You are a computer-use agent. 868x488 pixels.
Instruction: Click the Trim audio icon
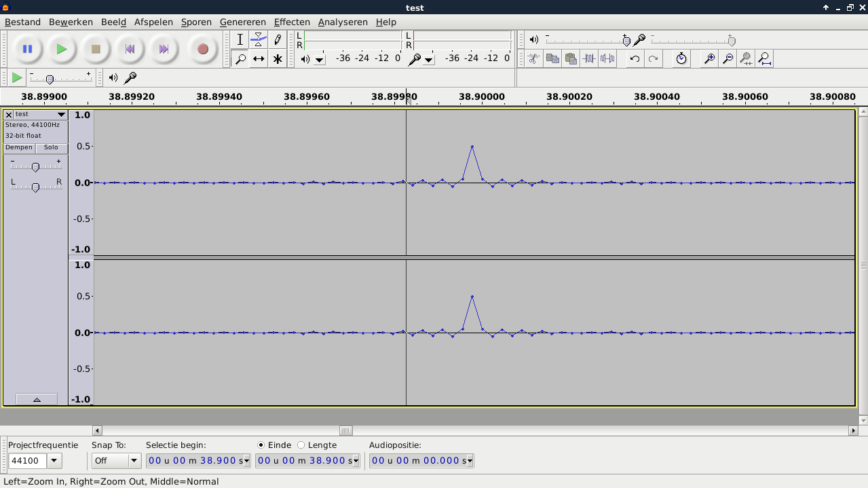pyautogui.click(x=589, y=58)
